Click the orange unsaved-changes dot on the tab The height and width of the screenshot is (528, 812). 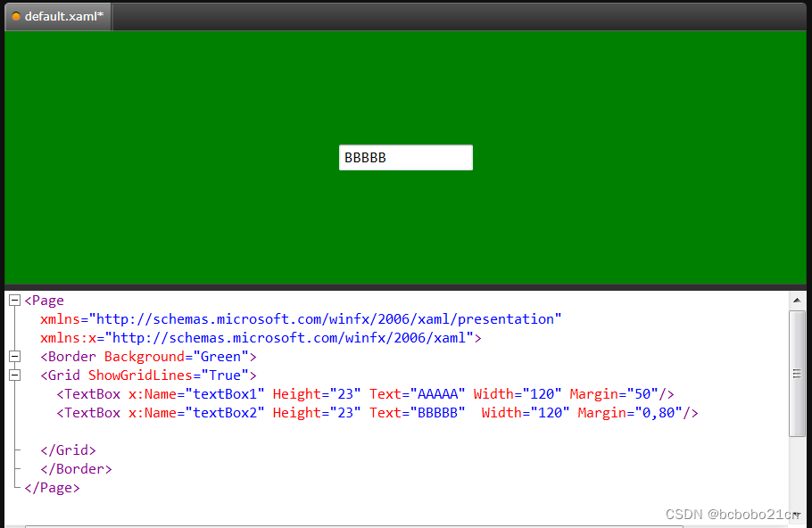coord(15,15)
